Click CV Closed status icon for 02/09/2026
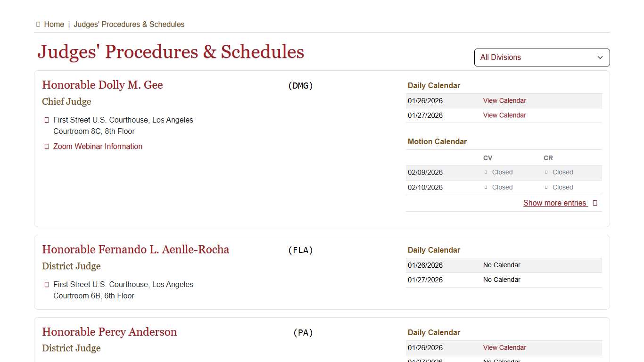Image resolution: width=644 pixels, height=362 pixels. pyautogui.click(x=486, y=173)
